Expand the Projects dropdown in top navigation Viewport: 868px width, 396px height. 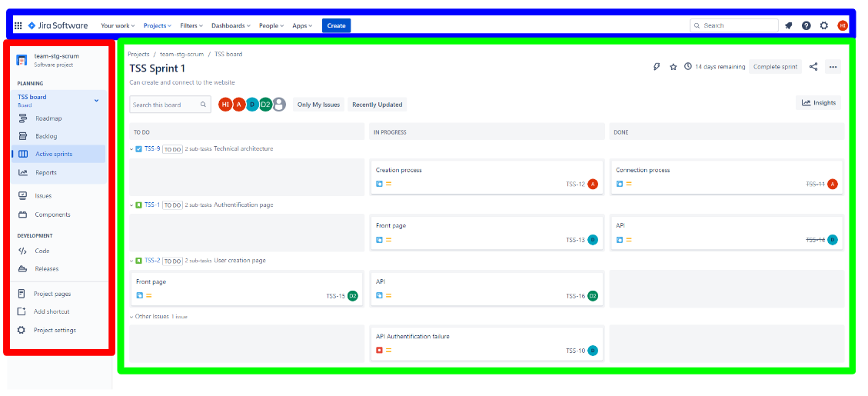158,25
